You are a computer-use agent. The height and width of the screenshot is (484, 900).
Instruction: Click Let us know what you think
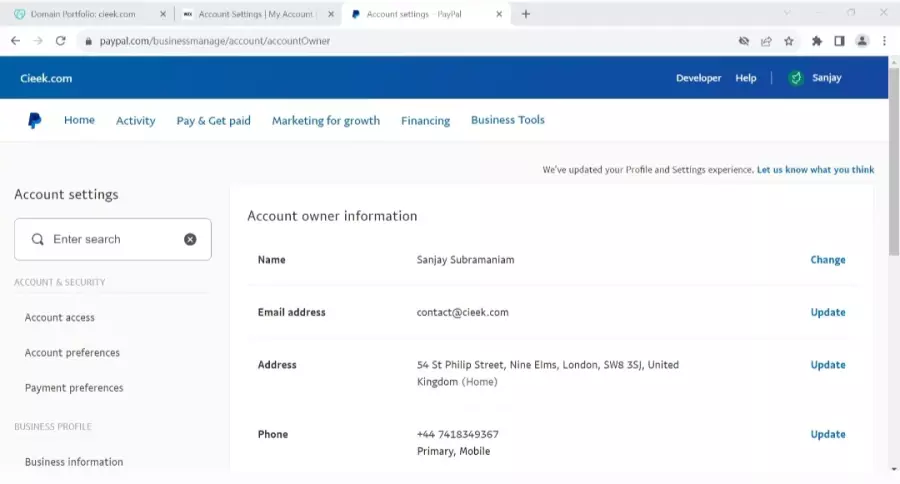[x=815, y=170]
